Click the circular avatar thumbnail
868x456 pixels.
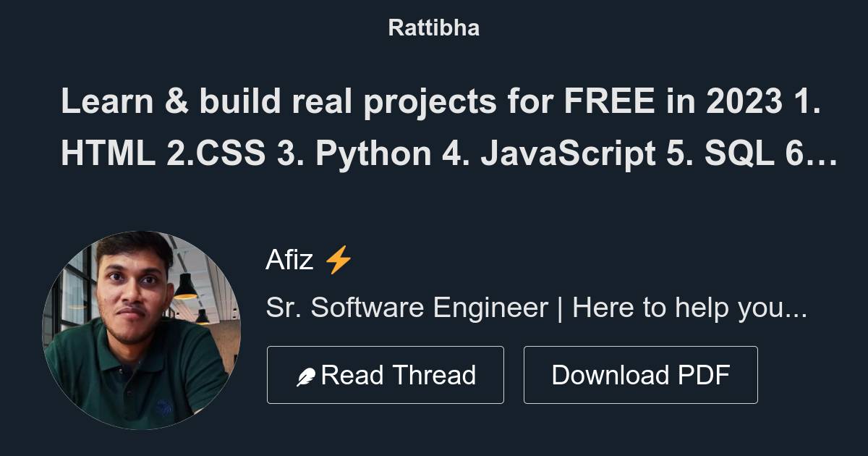point(145,328)
